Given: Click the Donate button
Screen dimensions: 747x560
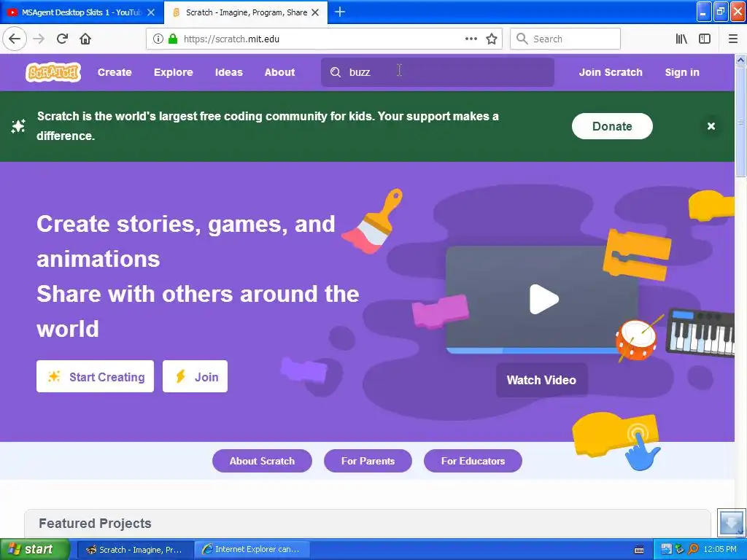Looking at the screenshot, I should click(612, 126).
